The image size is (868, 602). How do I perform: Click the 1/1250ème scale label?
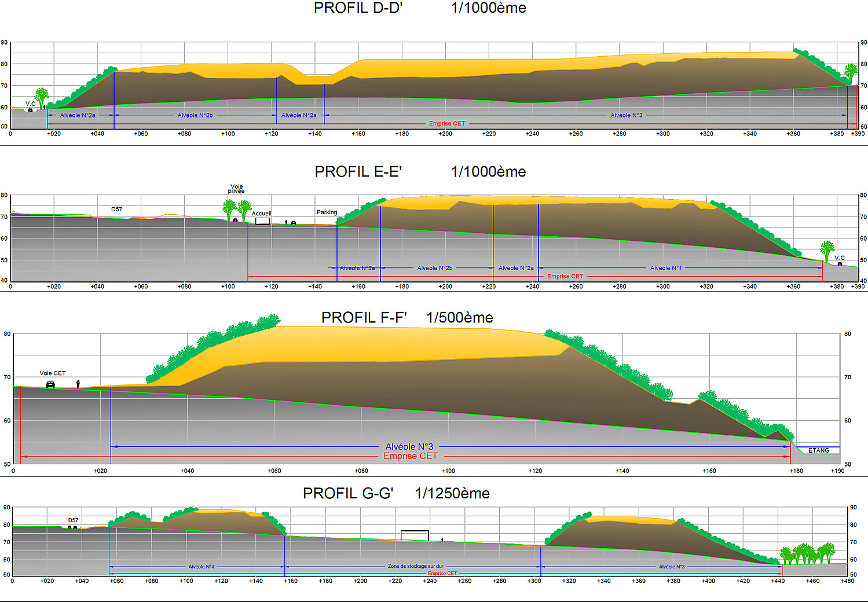coord(452,494)
